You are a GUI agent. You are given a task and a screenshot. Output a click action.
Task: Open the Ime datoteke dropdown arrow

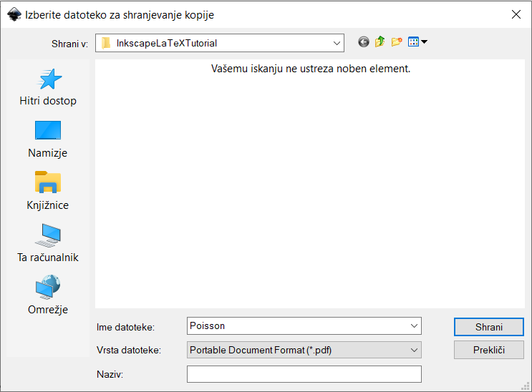[x=414, y=326]
